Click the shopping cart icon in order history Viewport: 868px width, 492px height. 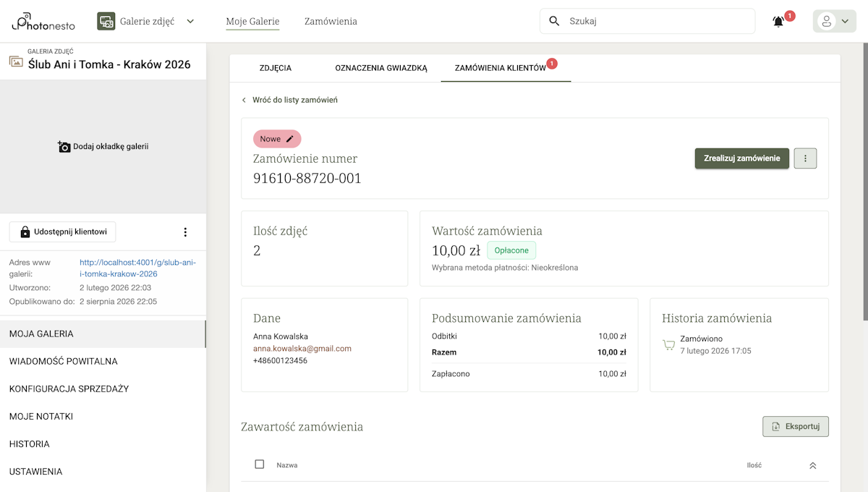(x=669, y=345)
